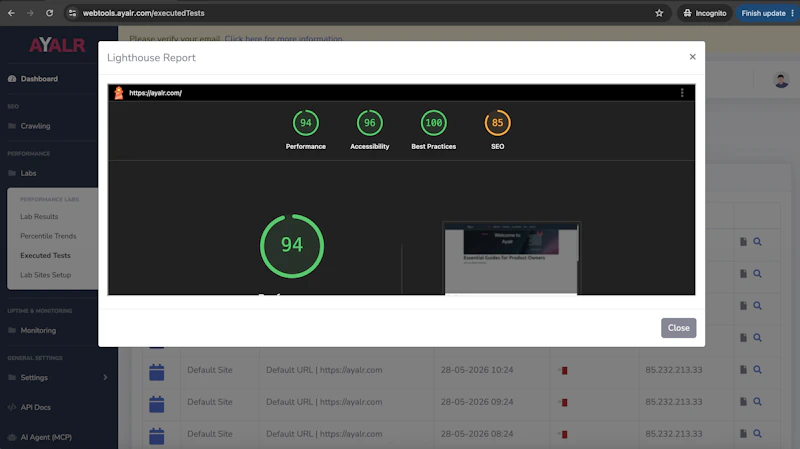Open Monitoring in the sidebar
Viewport: 800px width, 449px height.
38,330
